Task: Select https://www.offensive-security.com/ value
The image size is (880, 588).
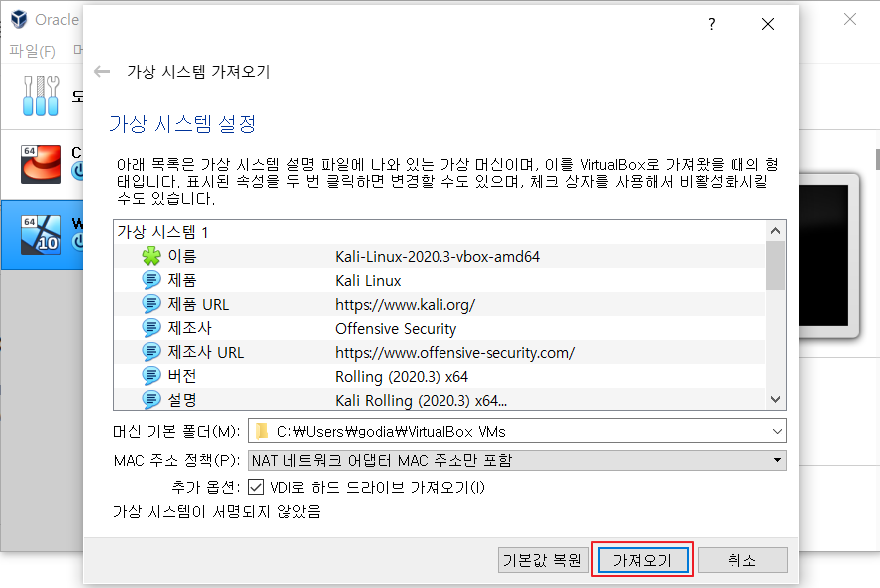Action: click(454, 353)
